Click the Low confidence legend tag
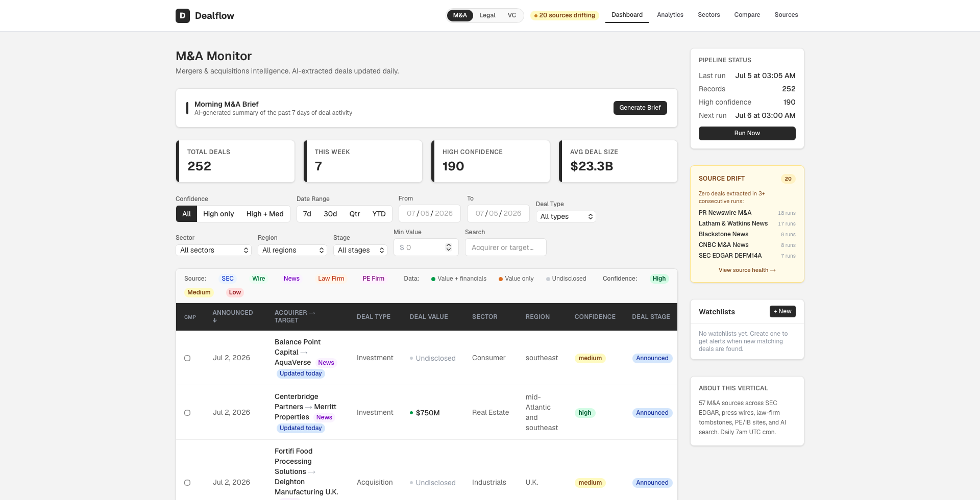The image size is (980, 500). pos(235,292)
